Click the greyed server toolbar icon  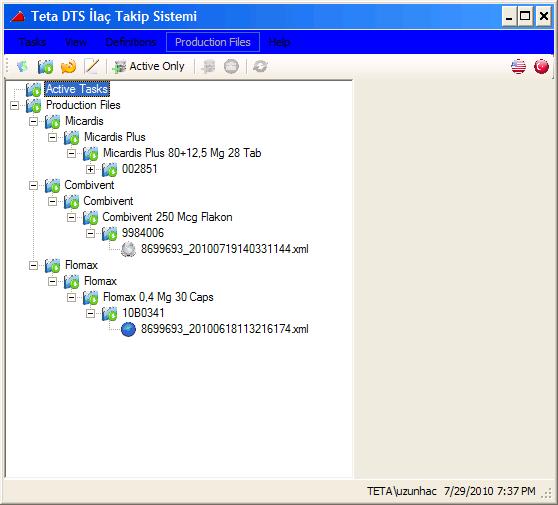(209, 66)
